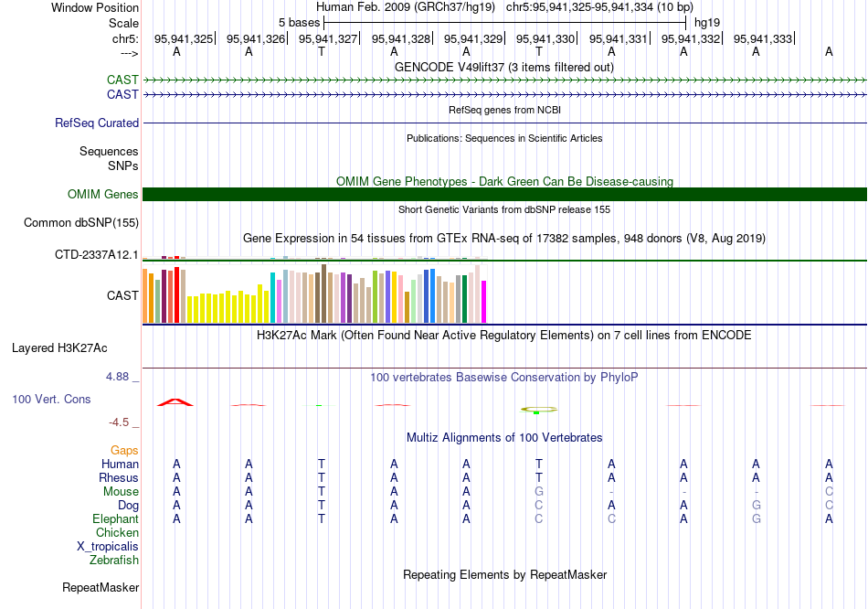Click the ---> strand direction arrow label
The image size is (868, 609).
click(129, 53)
